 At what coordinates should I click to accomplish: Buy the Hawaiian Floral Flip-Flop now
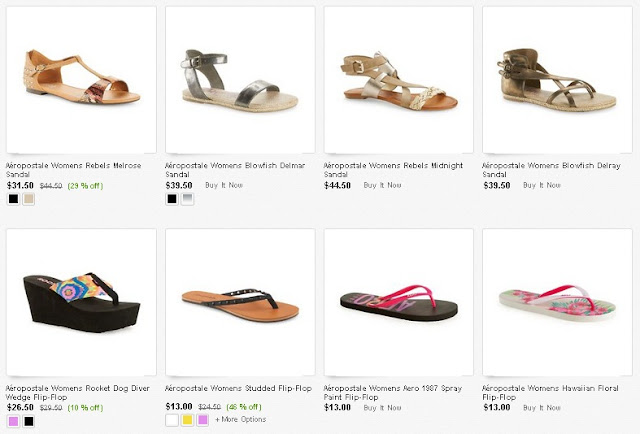pos(542,407)
